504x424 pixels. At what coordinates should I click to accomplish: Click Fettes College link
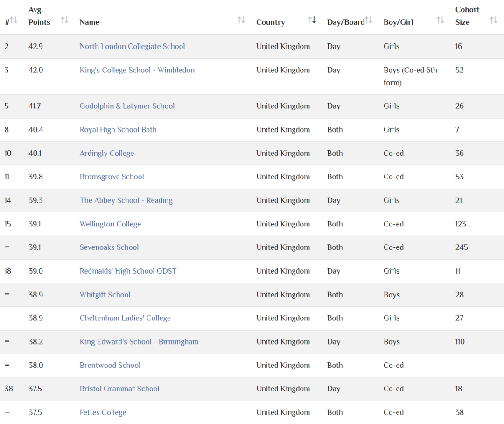click(103, 412)
